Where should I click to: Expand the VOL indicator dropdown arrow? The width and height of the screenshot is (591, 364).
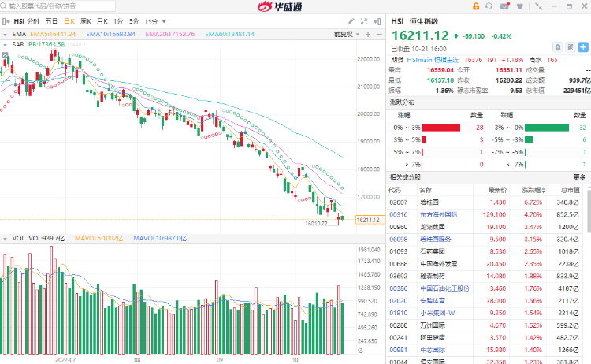(x=5, y=239)
